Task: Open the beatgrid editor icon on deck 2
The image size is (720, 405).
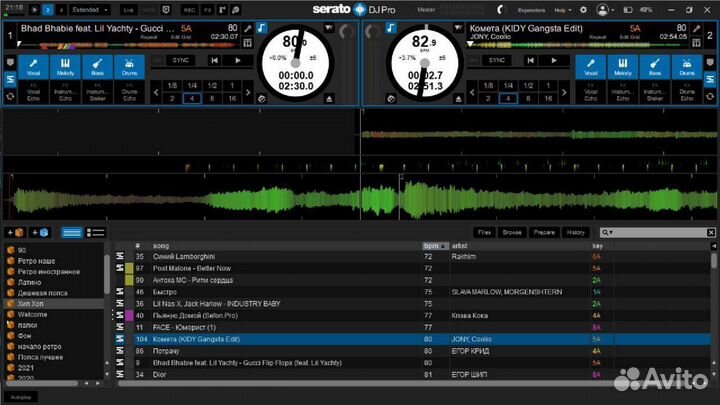Action: pos(697,43)
